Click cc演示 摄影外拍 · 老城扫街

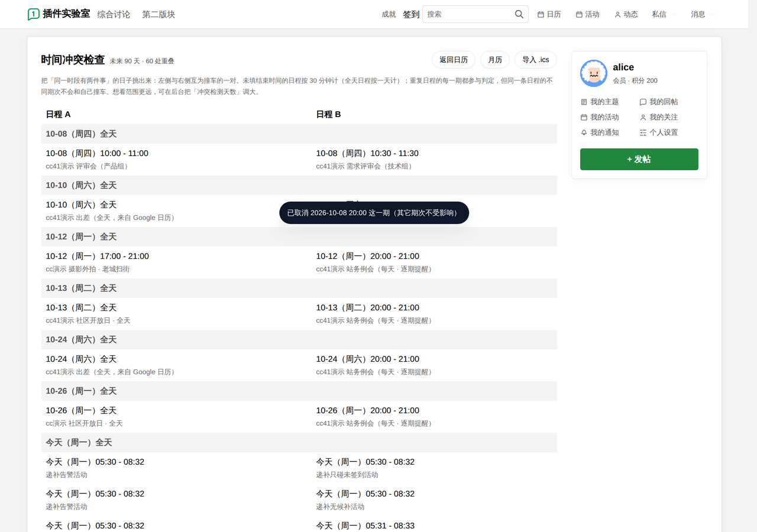coord(88,269)
